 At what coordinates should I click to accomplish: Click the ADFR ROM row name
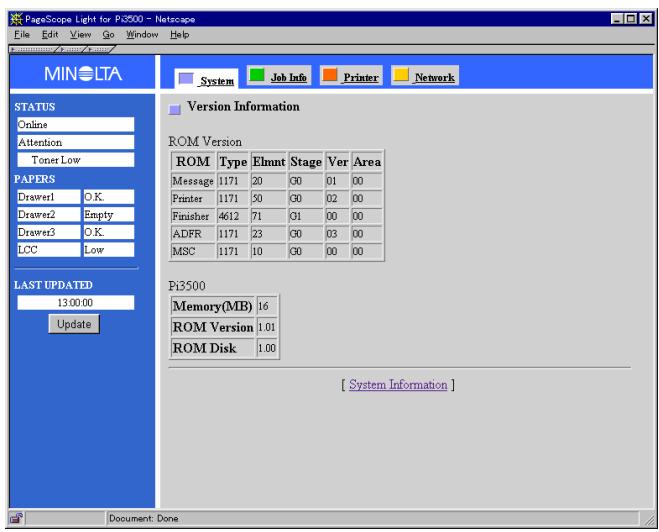coord(193,234)
